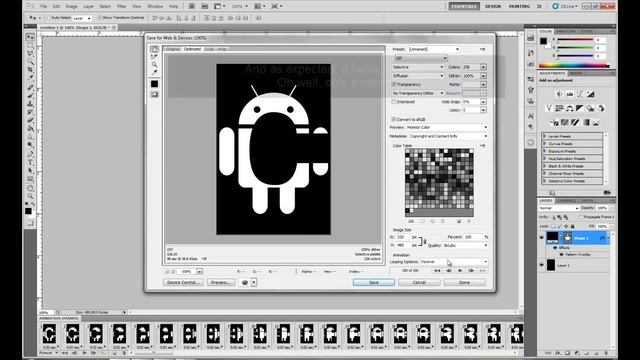Switch to the Optimized tab
Viewport: 640px width, 360px height.
pyautogui.click(x=192, y=49)
